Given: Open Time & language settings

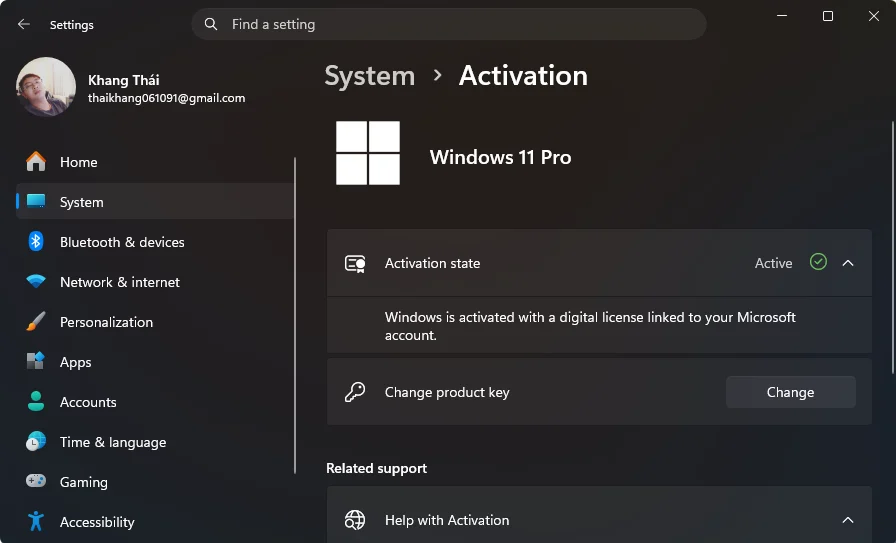Looking at the screenshot, I should click(x=154, y=442).
